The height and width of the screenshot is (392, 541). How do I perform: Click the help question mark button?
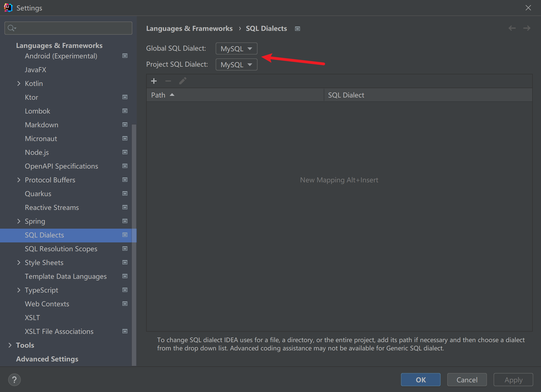tap(14, 380)
